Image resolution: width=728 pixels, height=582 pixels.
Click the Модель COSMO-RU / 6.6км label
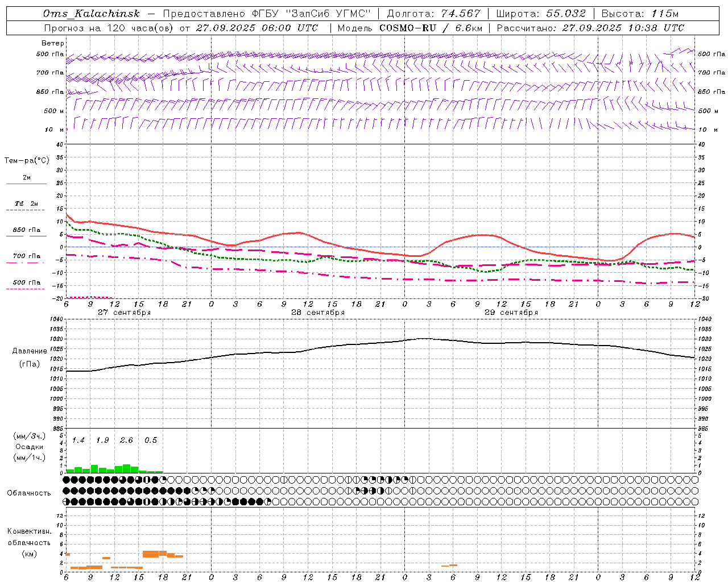click(409, 28)
